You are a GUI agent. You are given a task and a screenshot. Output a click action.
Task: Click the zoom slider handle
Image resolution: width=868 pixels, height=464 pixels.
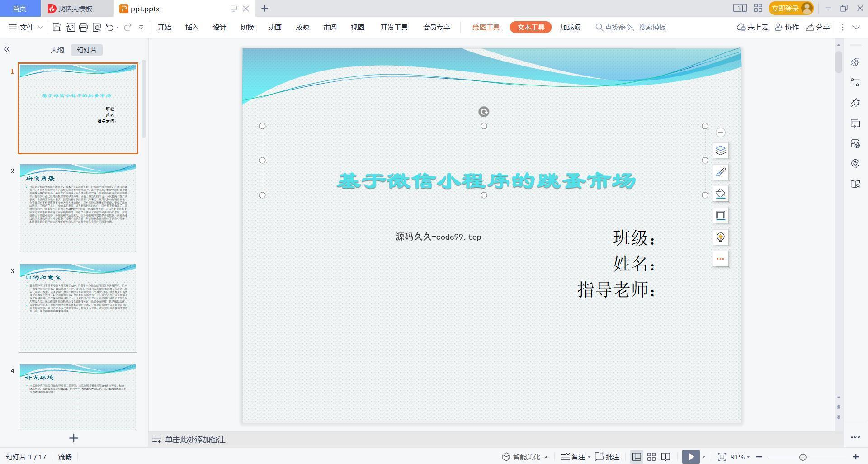[x=803, y=457]
